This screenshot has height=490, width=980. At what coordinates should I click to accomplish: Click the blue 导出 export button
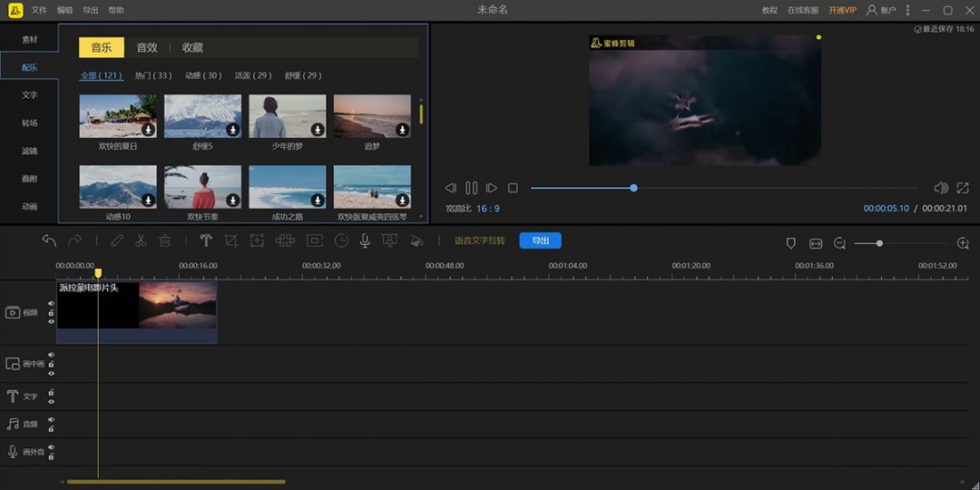pyautogui.click(x=540, y=240)
